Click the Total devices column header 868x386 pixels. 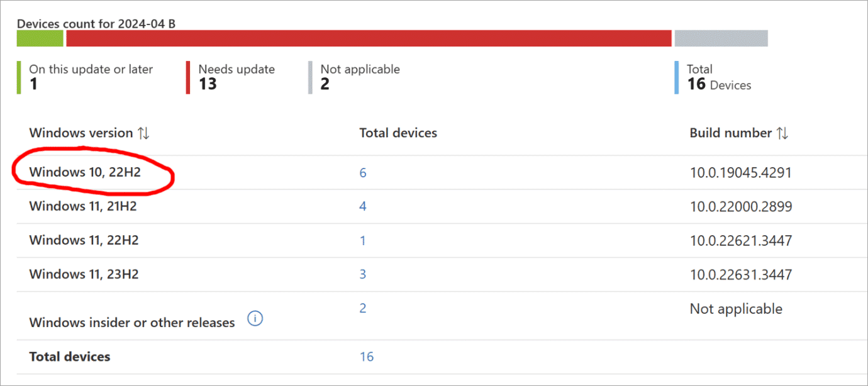click(x=398, y=133)
